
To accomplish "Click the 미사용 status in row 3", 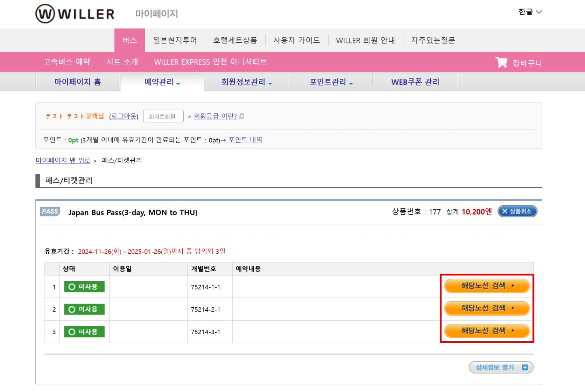I will point(84,331).
